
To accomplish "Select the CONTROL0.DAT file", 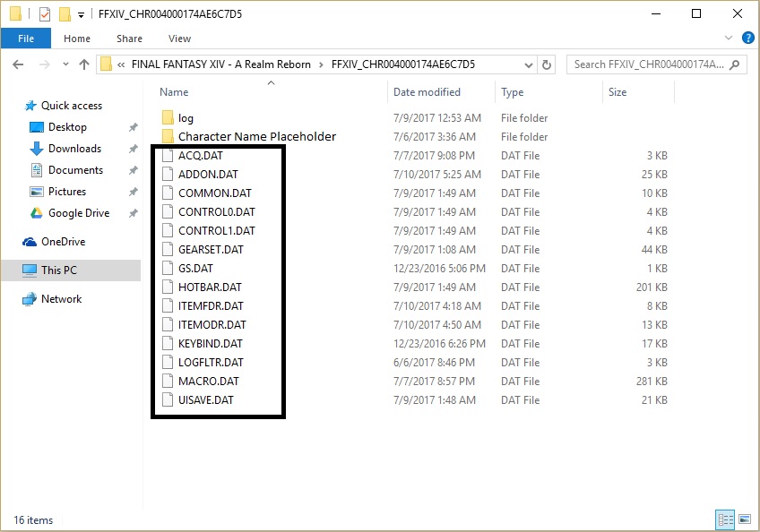I will click(x=217, y=212).
